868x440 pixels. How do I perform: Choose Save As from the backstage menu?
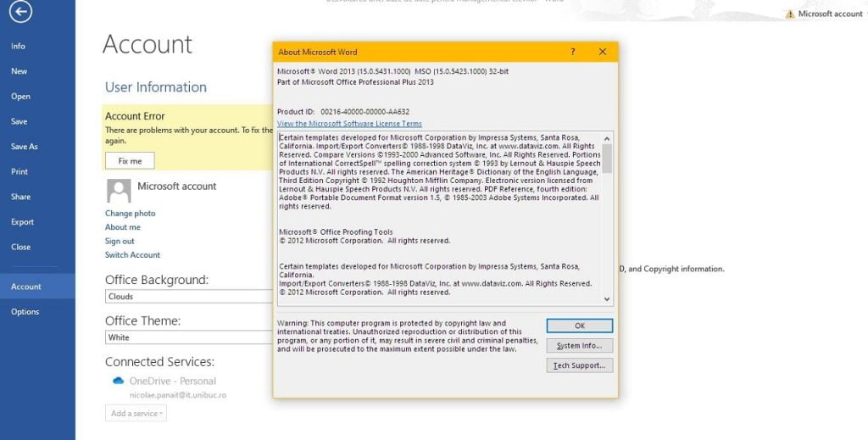25,147
